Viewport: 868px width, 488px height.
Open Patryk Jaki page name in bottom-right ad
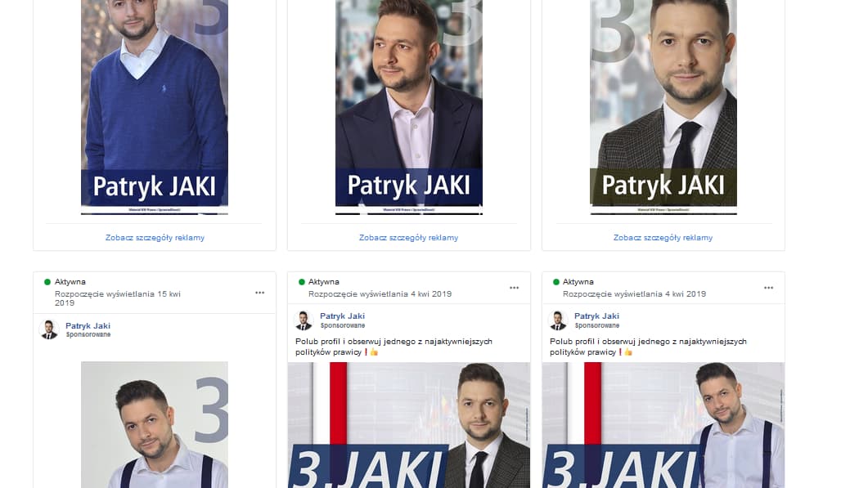[x=596, y=316]
